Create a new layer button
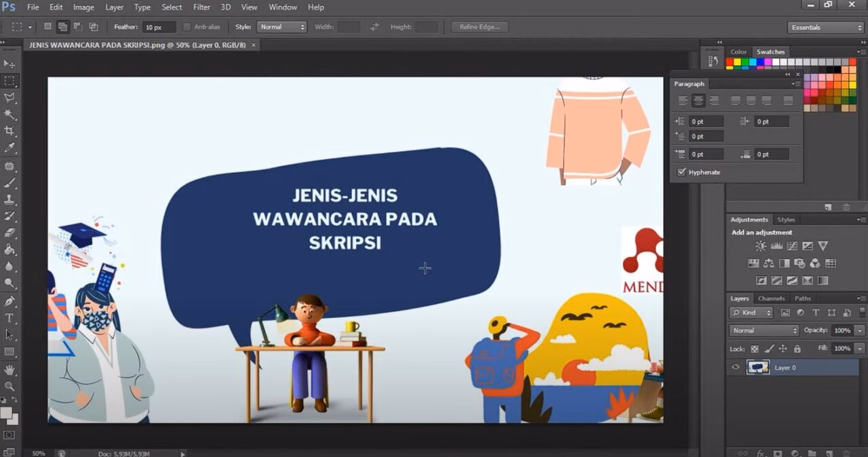Viewport: 868px width, 457px height. pos(829,453)
